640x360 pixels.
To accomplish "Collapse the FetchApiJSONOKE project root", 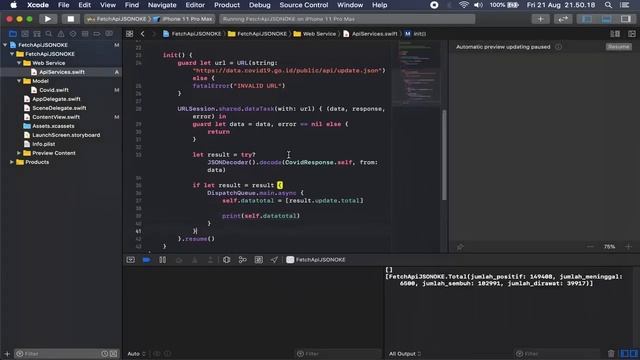I will pyautogui.click(x=5, y=45).
